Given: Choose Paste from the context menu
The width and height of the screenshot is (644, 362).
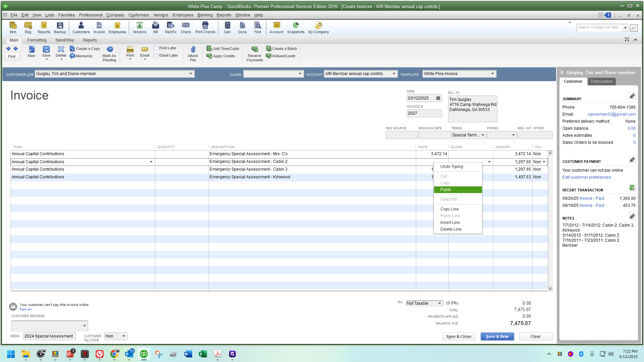Looking at the screenshot, I should [458, 190].
